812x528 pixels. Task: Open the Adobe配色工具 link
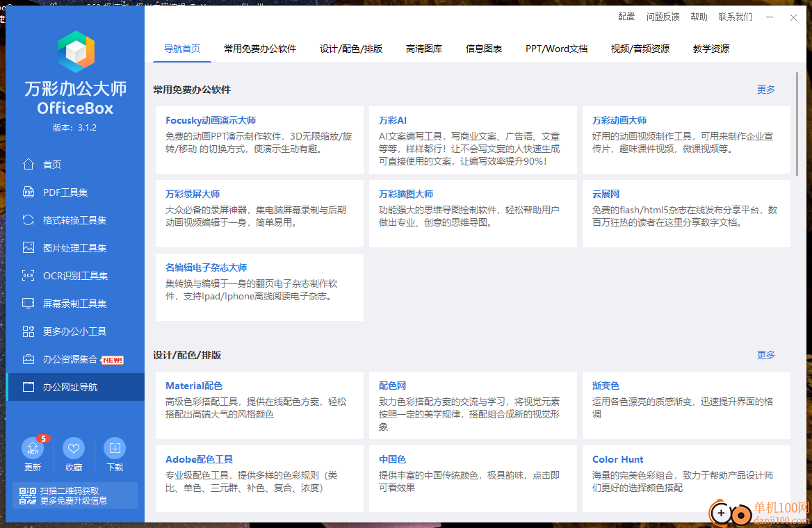pos(200,459)
